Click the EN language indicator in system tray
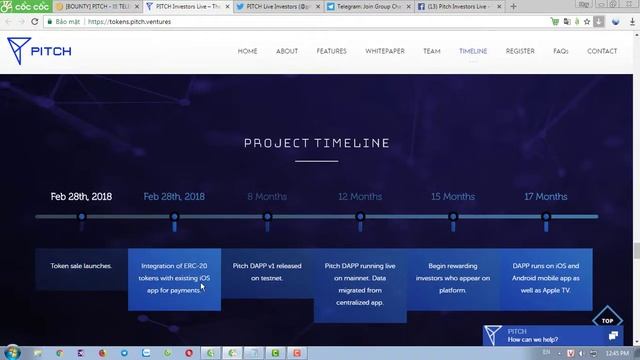This screenshot has height=360, width=640. pyautogui.click(x=546, y=352)
